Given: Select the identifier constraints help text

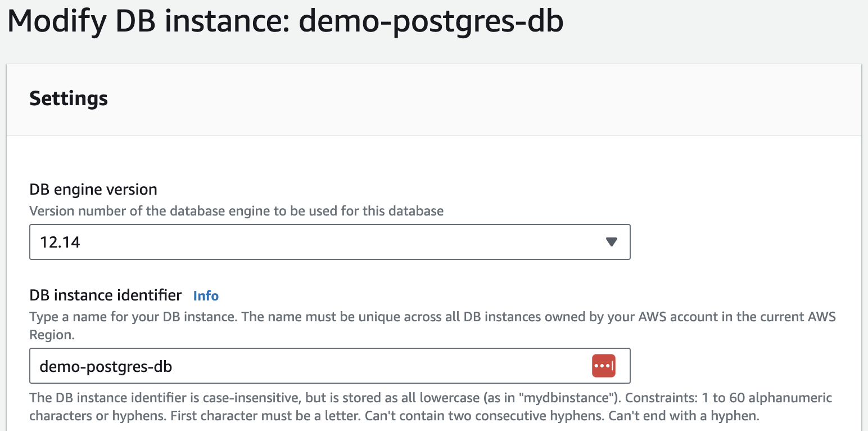Looking at the screenshot, I should [x=431, y=407].
